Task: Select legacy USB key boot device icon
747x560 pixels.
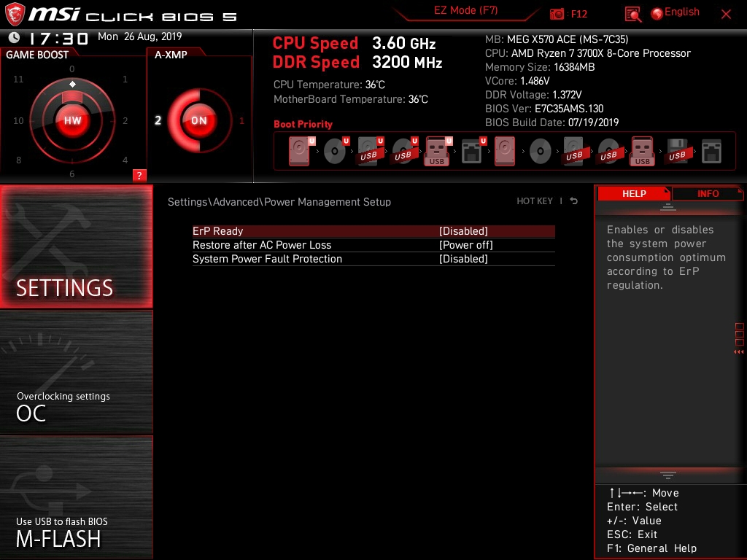Action: click(x=643, y=151)
